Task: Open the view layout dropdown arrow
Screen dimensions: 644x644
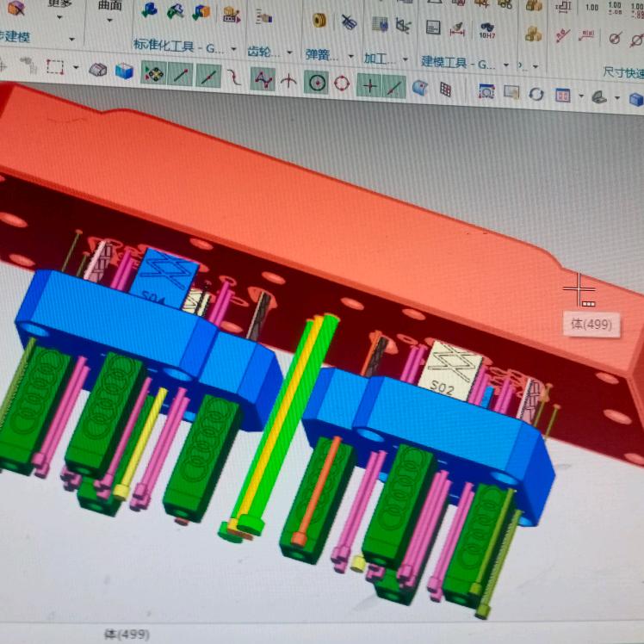Action: coord(581,96)
